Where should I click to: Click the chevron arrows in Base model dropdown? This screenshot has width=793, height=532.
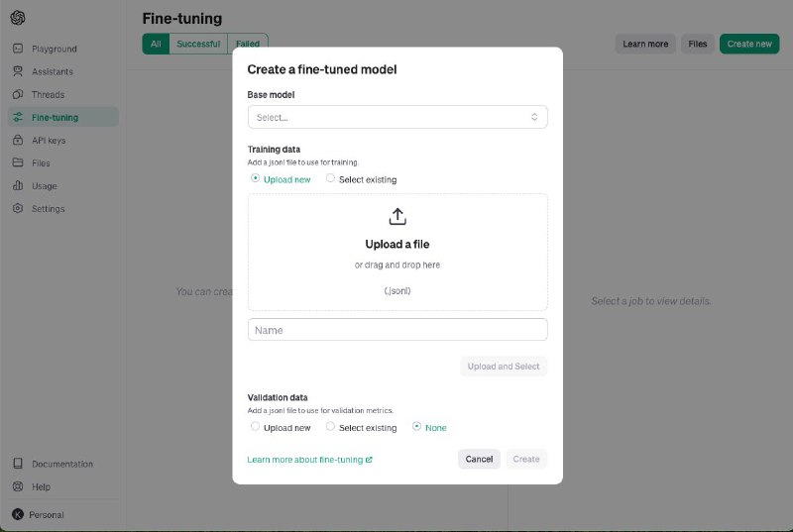pos(534,117)
